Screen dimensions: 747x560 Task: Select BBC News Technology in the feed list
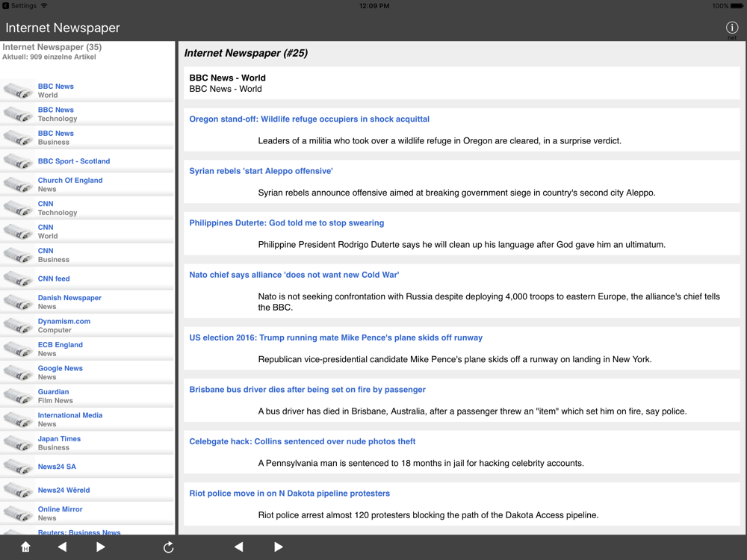point(87,113)
